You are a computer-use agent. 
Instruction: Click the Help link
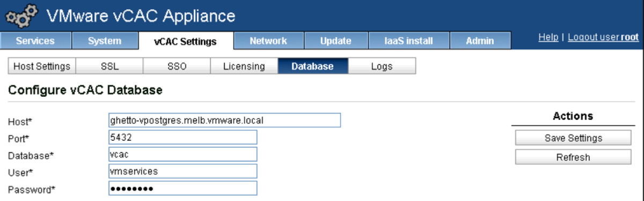click(x=548, y=37)
